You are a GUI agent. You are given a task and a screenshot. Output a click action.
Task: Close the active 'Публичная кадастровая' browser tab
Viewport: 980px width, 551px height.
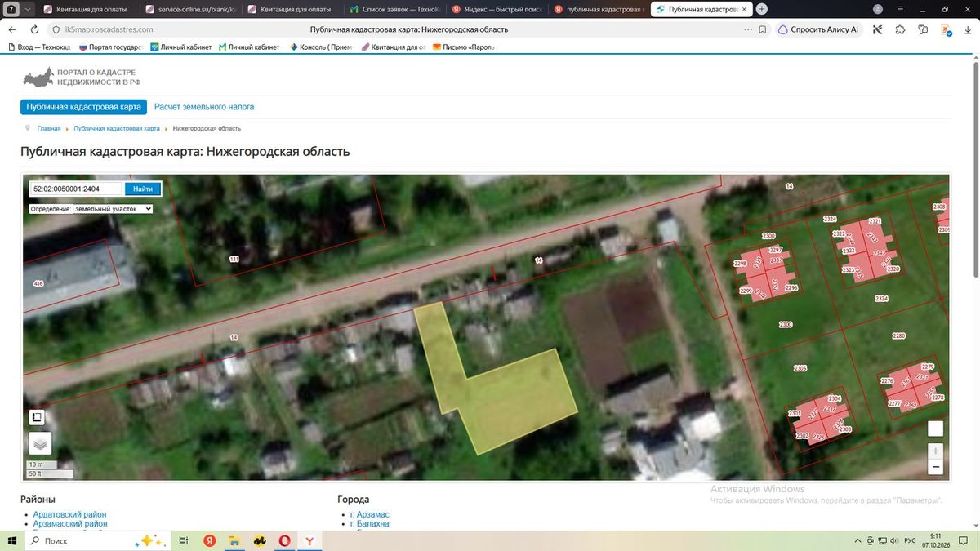[743, 9]
